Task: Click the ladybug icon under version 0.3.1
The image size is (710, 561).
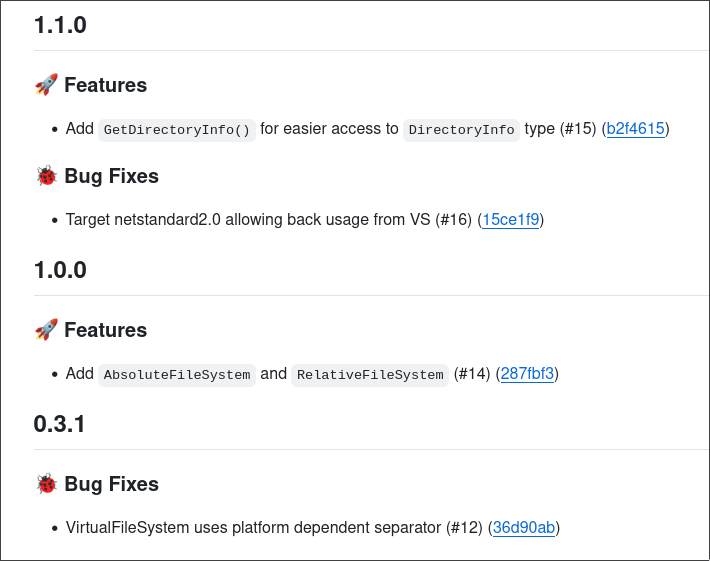Action: click(46, 484)
